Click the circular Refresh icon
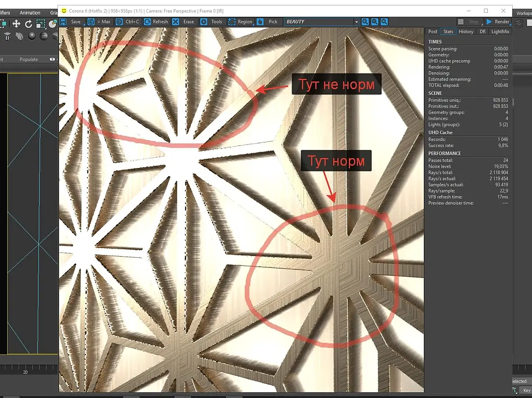This screenshot has width=532, height=398. coord(147,22)
